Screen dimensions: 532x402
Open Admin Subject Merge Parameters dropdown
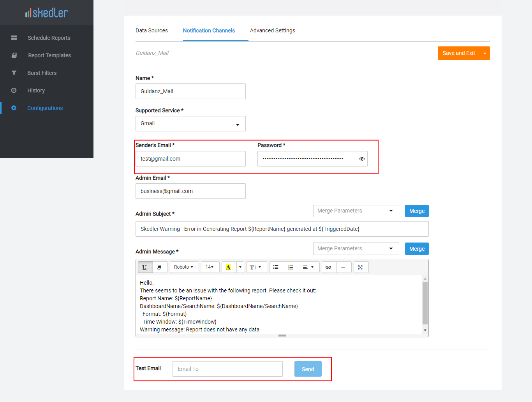click(356, 211)
